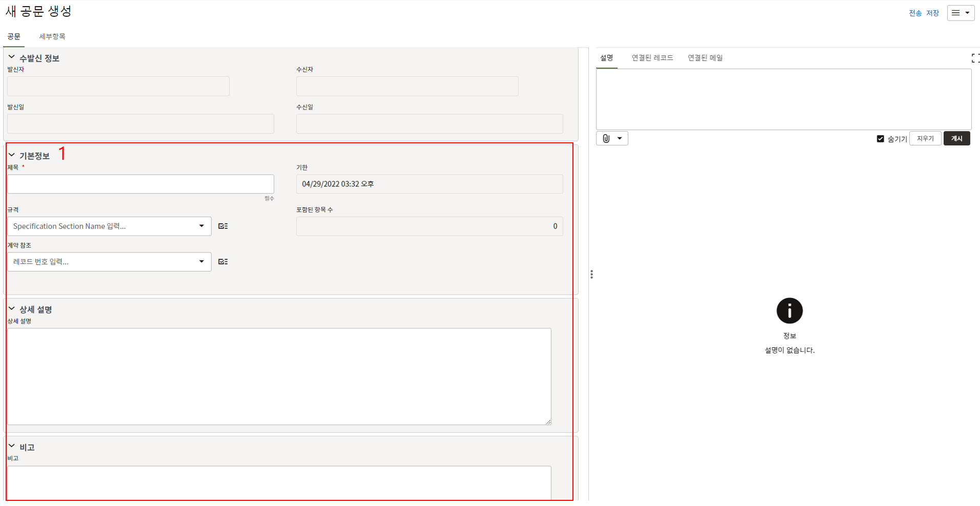Viewport: 980px width, 506px height.
Task: Collapse the 기본정보 section
Action: tap(11, 155)
